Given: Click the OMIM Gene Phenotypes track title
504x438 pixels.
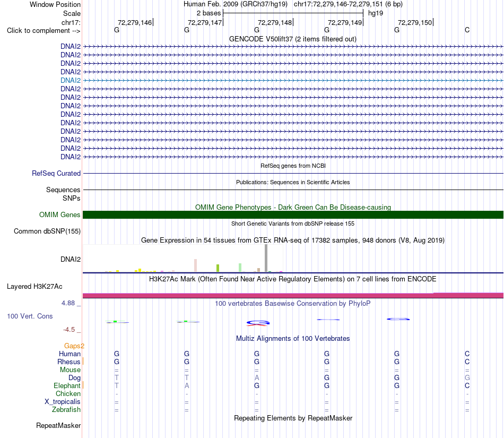Looking at the screenshot, I should (x=293, y=208).
